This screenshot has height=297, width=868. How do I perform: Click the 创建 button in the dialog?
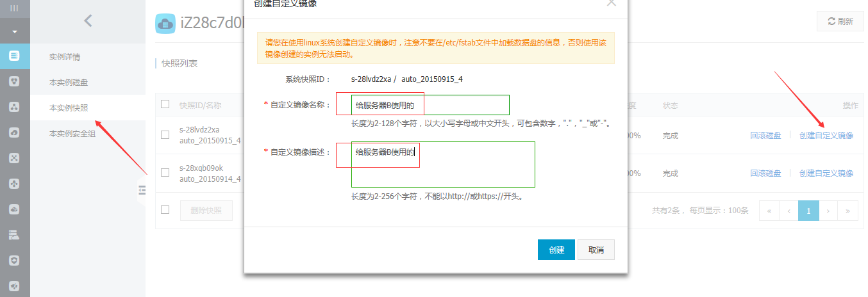coord(556,250)
